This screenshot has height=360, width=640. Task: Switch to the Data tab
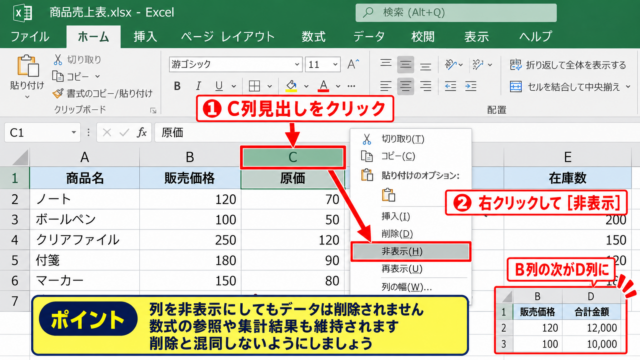click(x=369, y=37)
